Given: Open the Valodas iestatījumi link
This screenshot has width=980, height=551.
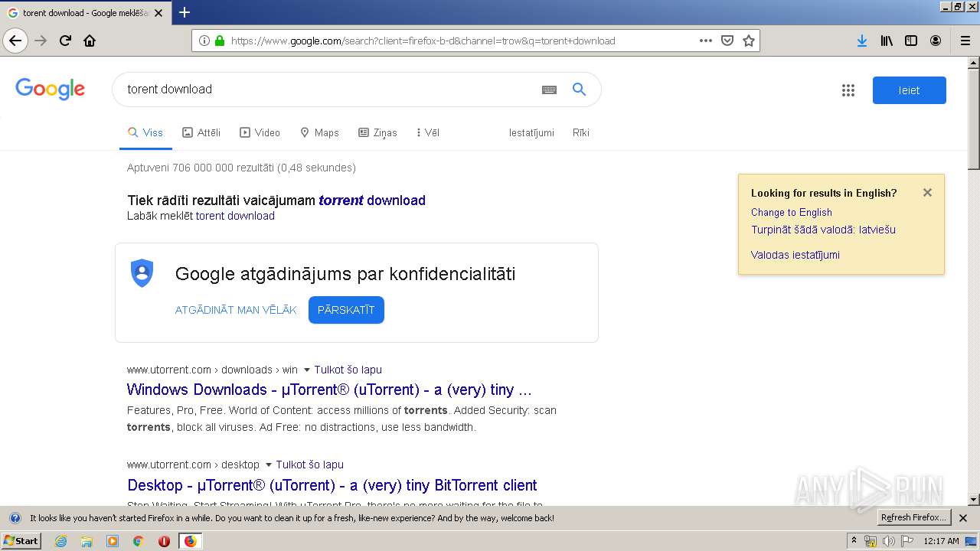Looking at the screenshot, I should point(795,255).
